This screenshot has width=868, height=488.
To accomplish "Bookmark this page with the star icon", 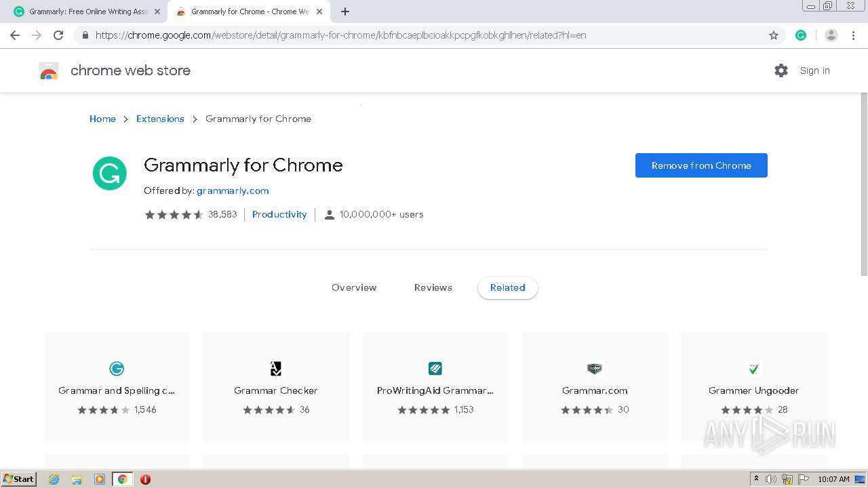I will click(x=774, y=35).
